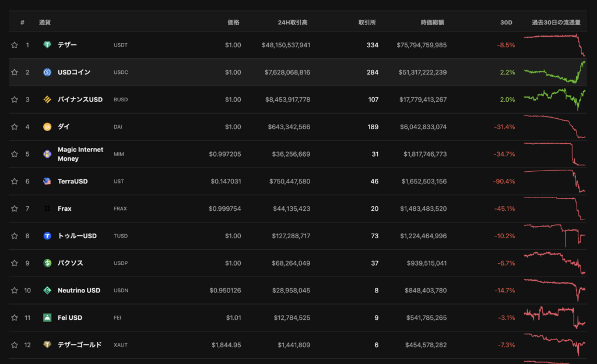Open the Frax coin link
This screenshot has width=597, height=364.
coord(64,208)
